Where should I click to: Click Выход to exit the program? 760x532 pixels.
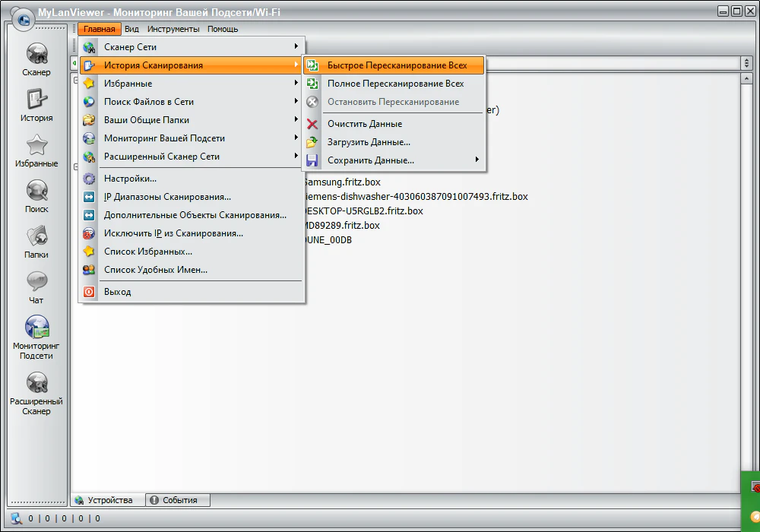[117, 292]
